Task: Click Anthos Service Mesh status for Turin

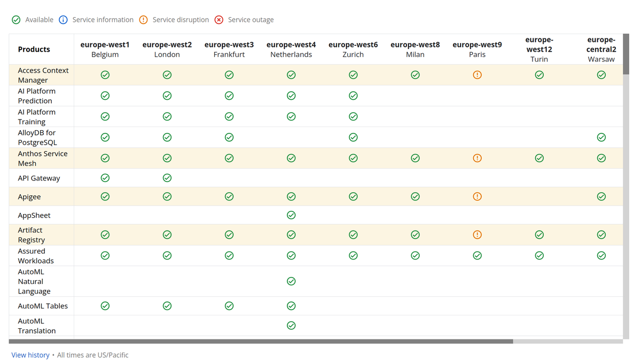Action: coord(540,158)
